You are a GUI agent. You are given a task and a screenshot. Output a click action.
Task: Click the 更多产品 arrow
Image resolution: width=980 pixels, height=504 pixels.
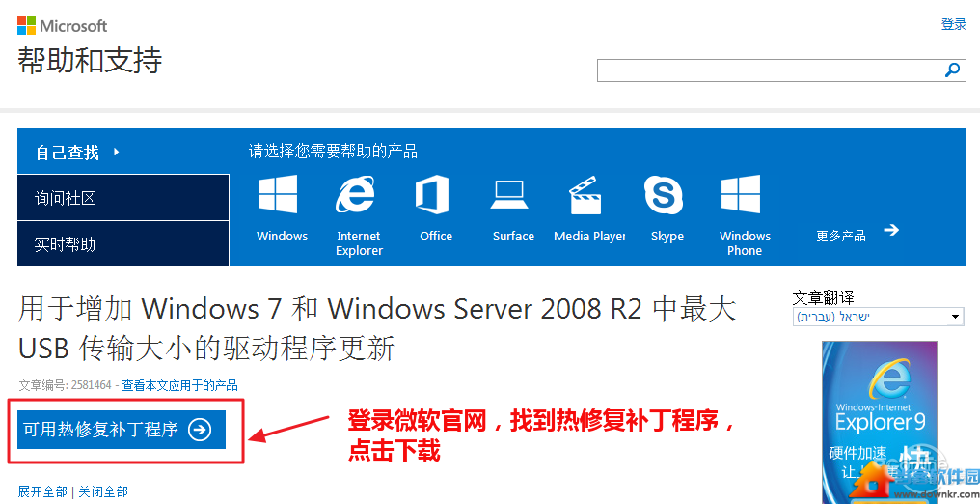pyautogui.click(x=891, y=230)
